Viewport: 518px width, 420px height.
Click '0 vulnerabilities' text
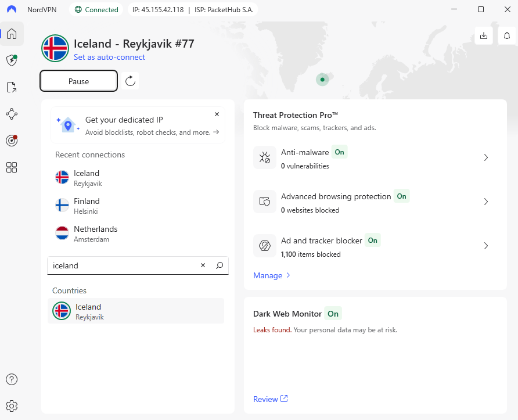tap(305, 166)
